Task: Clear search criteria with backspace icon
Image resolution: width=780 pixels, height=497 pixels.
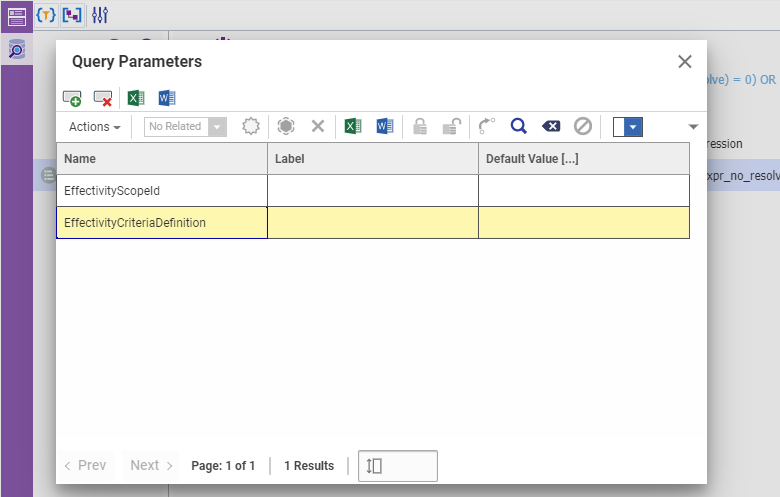Action: click(551, 126)
